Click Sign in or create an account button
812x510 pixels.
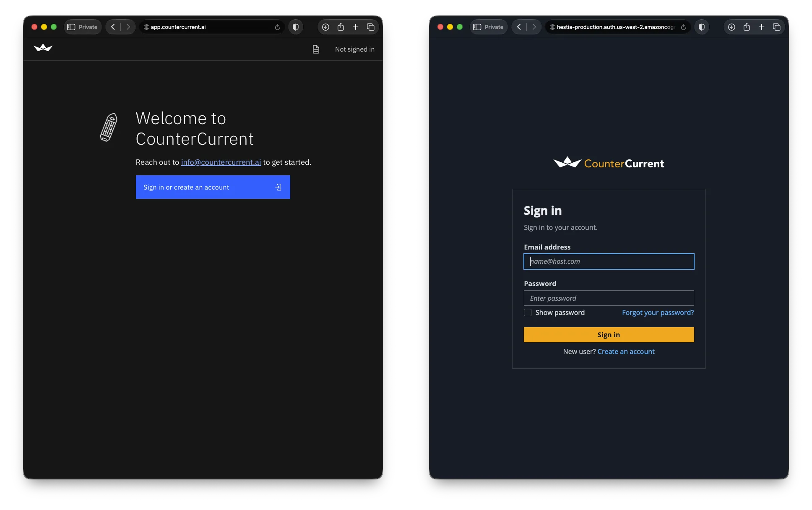pos(213,187)
